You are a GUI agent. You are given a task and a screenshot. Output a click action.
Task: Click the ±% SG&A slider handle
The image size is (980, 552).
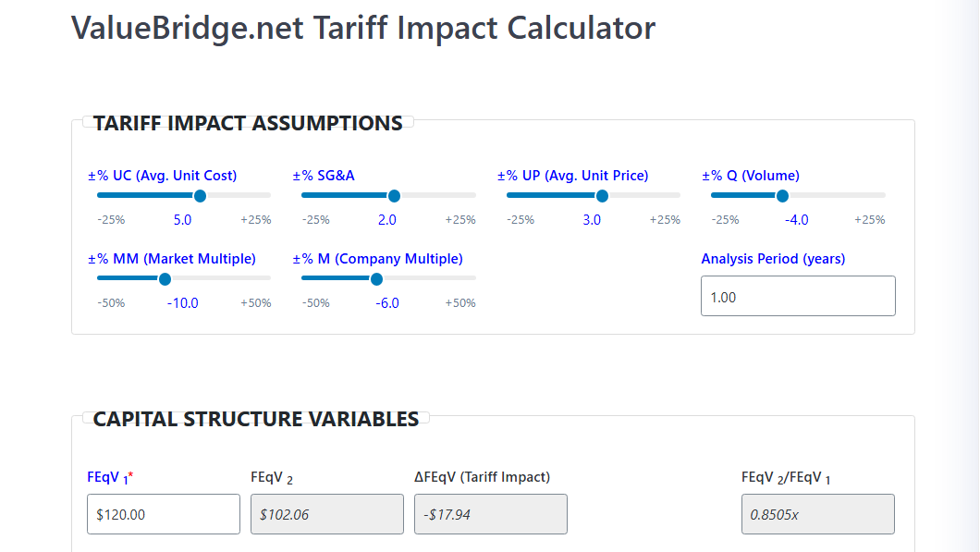click(394, 196)
